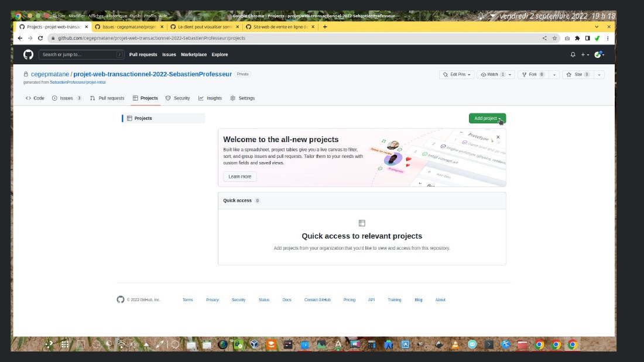Open the Outils menu
Screen dimensions: 644x362
pyautogui.click(x=135, y=16)
